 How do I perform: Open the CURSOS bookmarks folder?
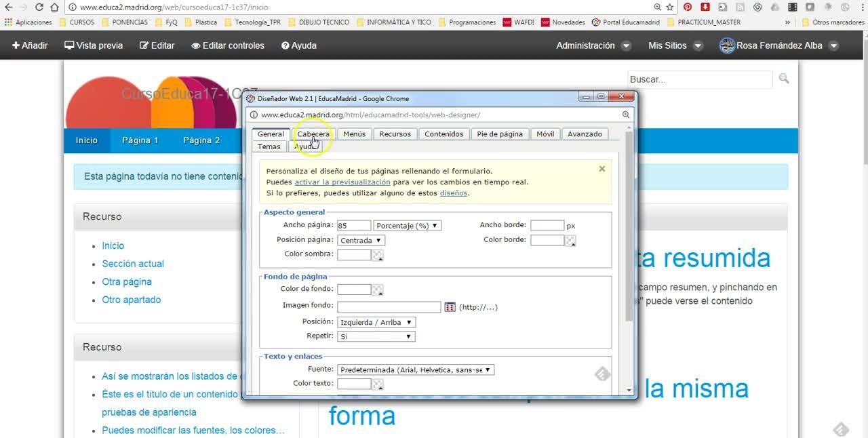[77, 22]
